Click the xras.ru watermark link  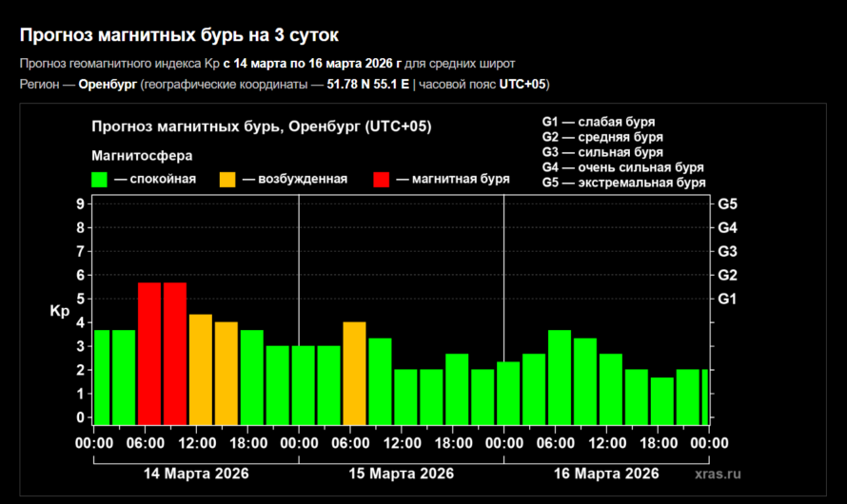(718, 474)
